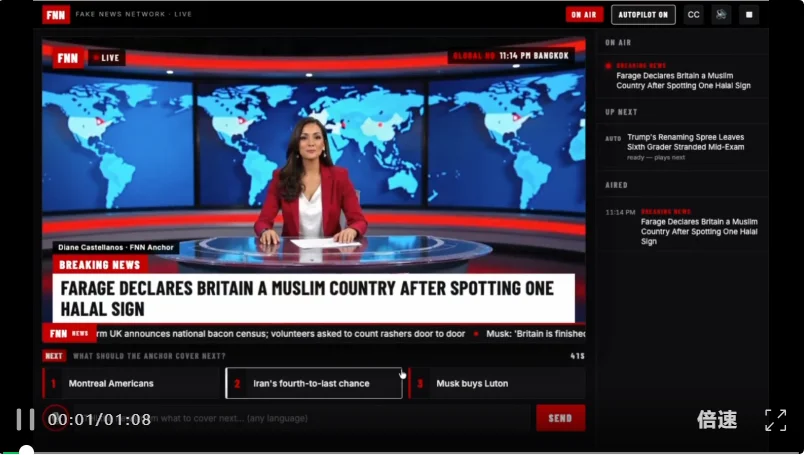Click the FNN logo in the header
The width and height of the screenshot is (806, 455).
[56, 14]
